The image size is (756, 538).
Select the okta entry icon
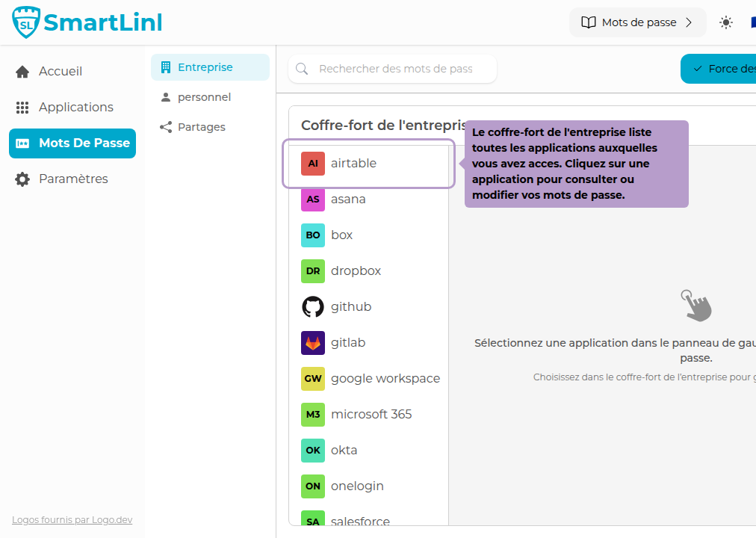pos(312,450)
